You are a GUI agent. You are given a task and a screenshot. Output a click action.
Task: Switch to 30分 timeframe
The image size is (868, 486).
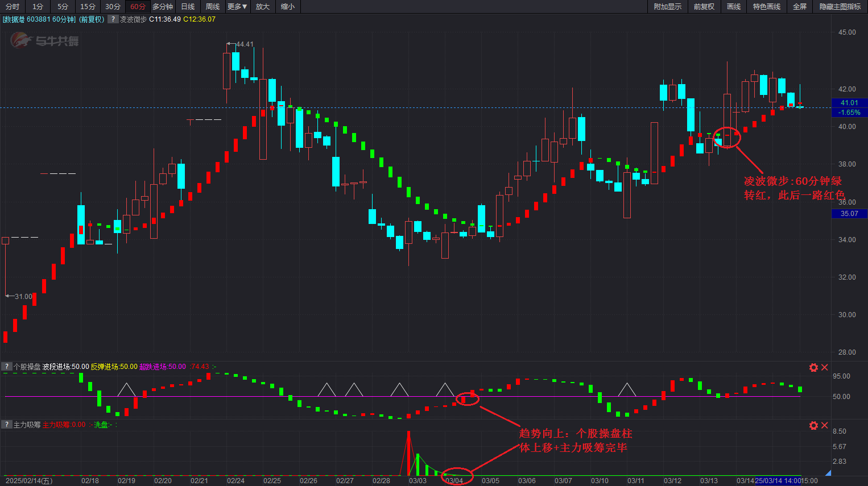pyautogui.click(x=113, y=7)
